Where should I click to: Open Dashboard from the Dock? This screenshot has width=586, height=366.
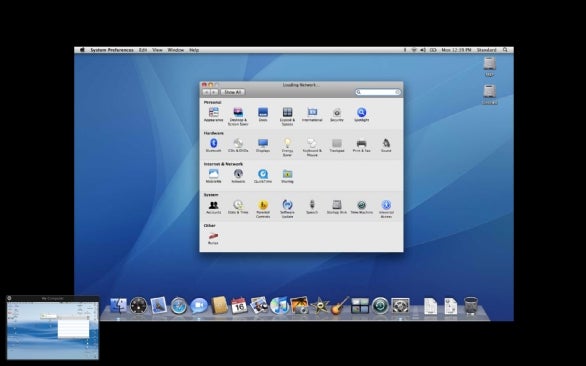pyautogui.click(x=138, y=305)
